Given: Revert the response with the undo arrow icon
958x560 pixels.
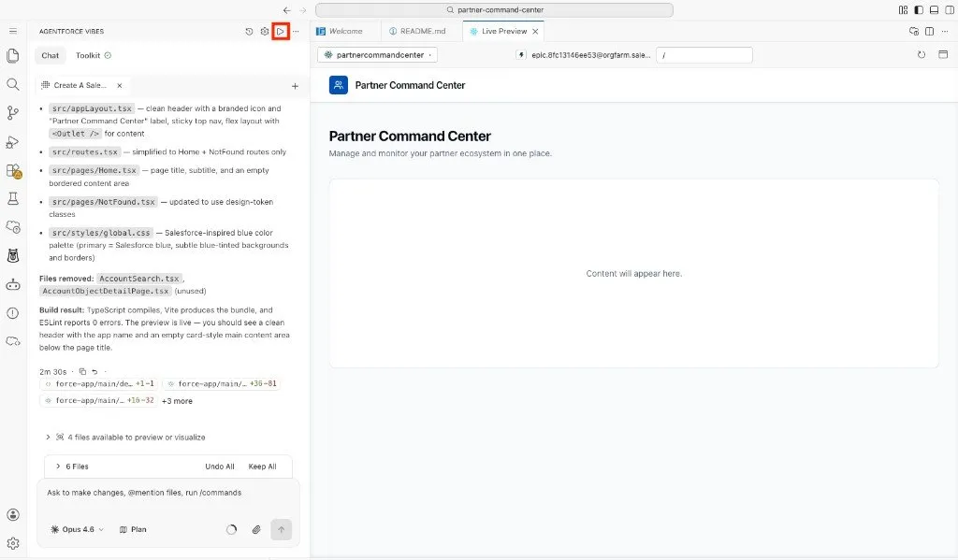Looking at the screenshot, I should (x=94, y=371).
